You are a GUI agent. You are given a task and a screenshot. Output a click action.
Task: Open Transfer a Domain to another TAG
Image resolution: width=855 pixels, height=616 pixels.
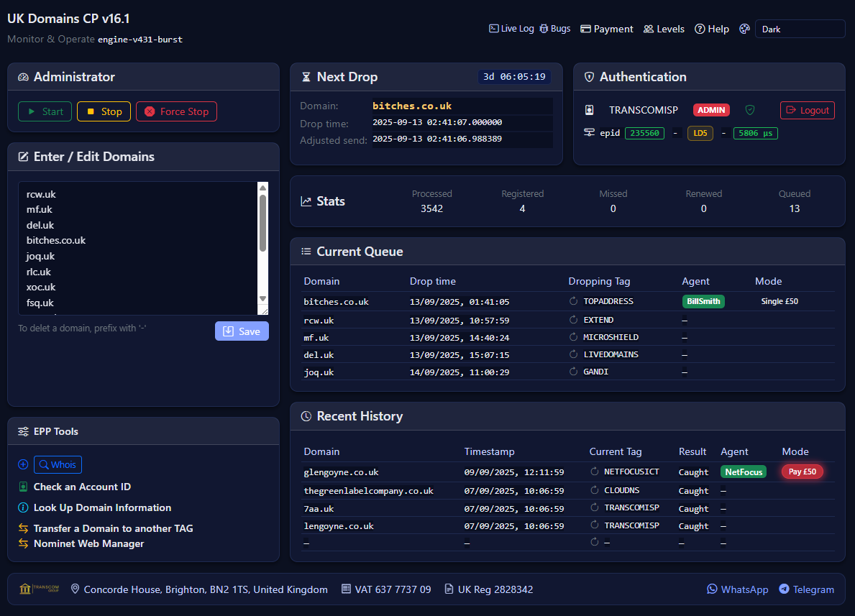click(x=113, y=528)
